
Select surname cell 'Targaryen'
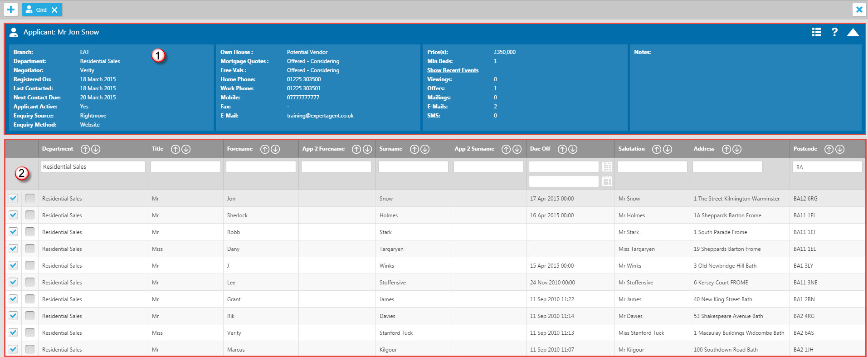click(x=391, y=249)
